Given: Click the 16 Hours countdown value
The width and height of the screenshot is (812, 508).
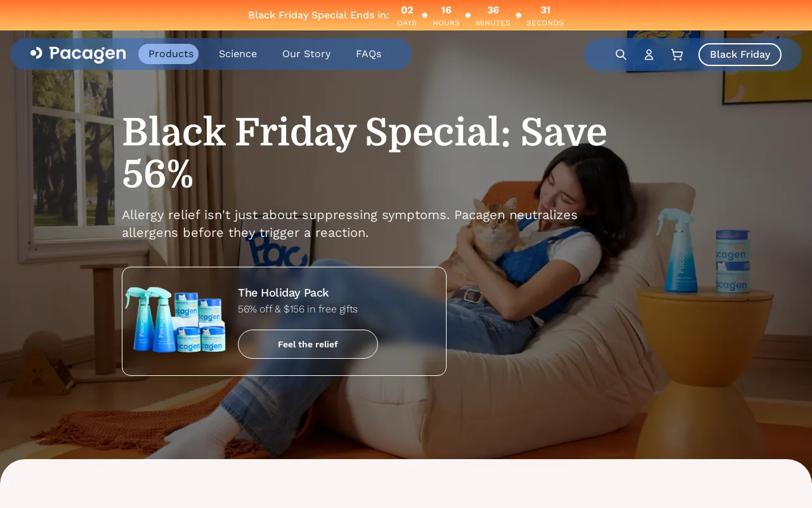Looking at the screenshot, I should pos(446,10).
